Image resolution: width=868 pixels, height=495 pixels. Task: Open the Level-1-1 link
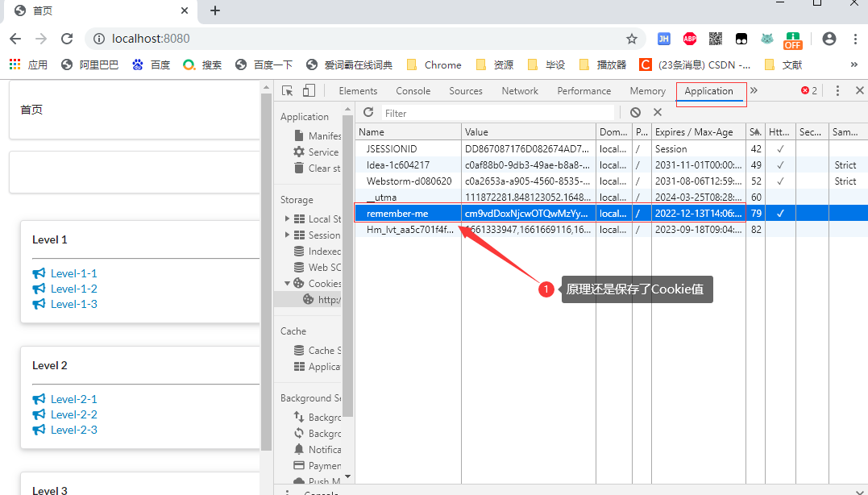[x=73, y=273]
